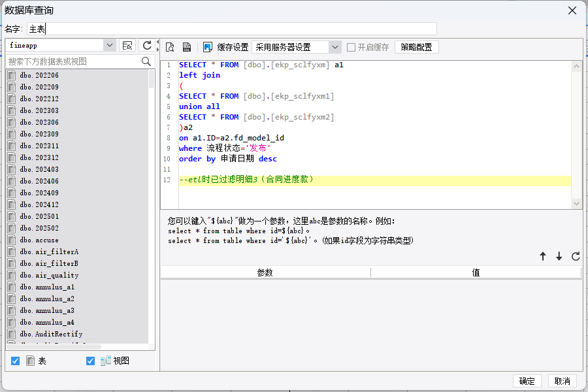Viewport: 588px width, 392px height.
Task: Select dbo.annulus_a3 in table list
Action: click(47, 310)
